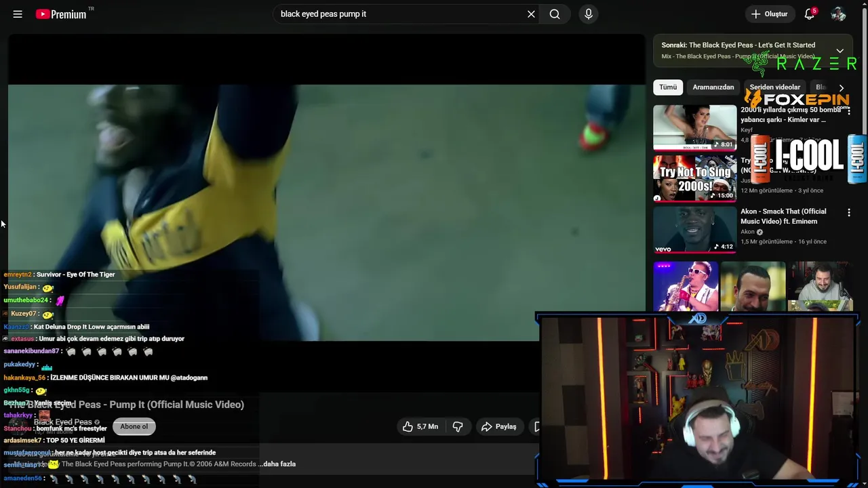Image resolution: width=868 pixels, height=488 pixels.
Task: Open the Akon Smack That thumbnail
Action: point(694,229)
